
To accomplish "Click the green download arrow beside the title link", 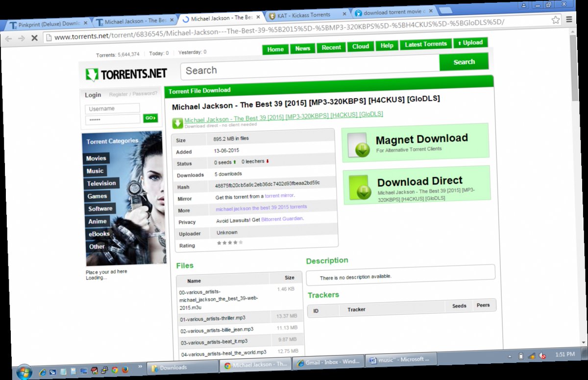I will coord(177,123).
